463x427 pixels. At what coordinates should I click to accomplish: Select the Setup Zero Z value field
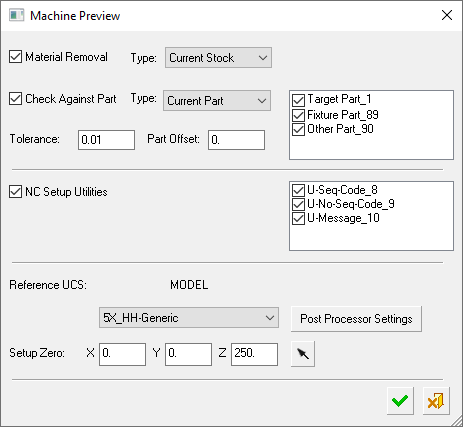[254, 354]
